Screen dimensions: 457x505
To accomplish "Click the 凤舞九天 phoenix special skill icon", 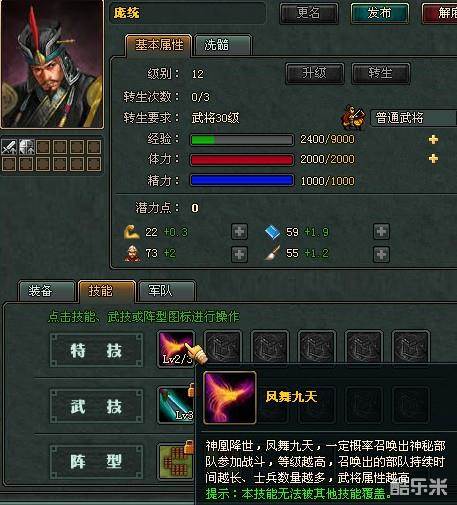I will [x=176, y=349].
